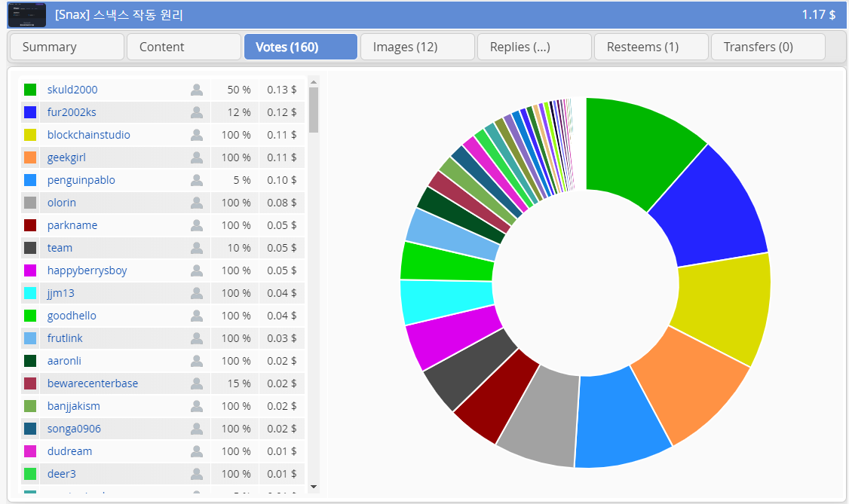Open the Transfers (0) tab
The height and width of the screenshot is (504, 849).
tap(768, 47)
